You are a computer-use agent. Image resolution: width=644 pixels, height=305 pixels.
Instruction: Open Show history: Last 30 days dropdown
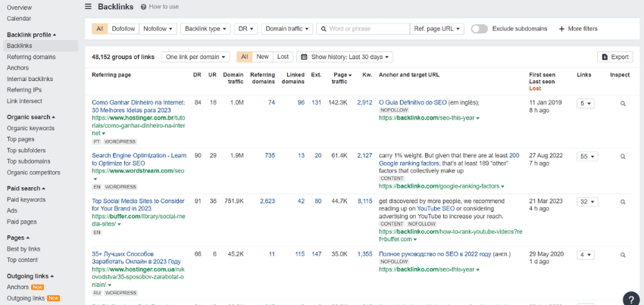coord(345,57)
